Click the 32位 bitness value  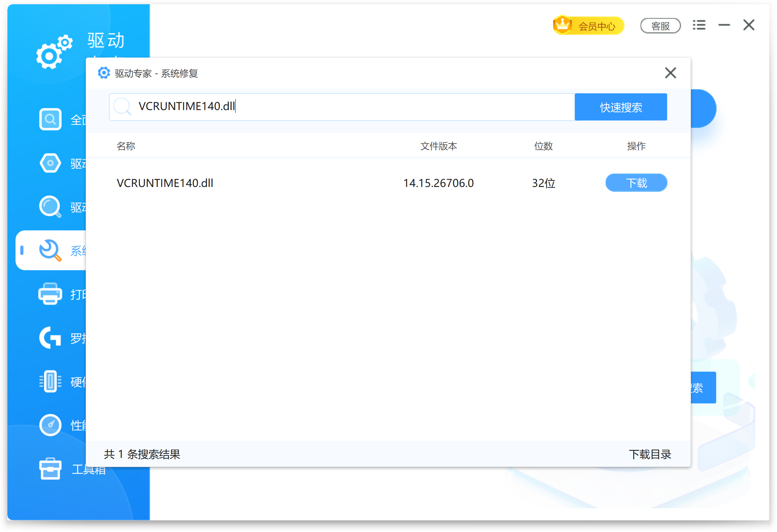pos(544,183)
